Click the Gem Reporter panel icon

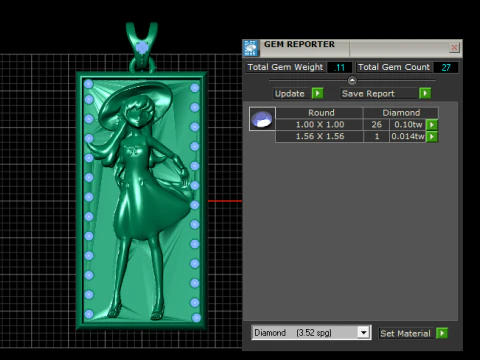pyautogui.click(x=251, y=48)
